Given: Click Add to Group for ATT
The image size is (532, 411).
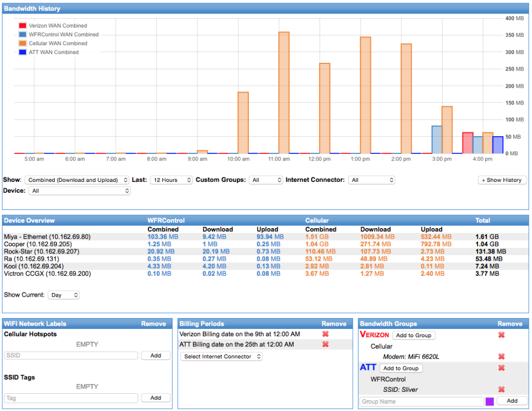Looking at the screenshot, I should (x=401, y=368).
